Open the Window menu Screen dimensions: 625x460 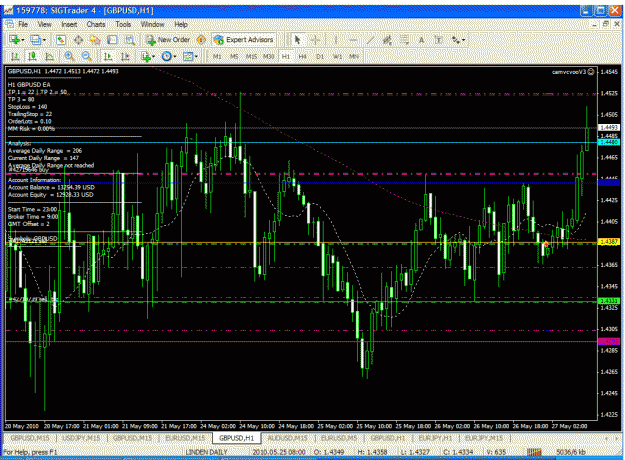tap(152, 24)
